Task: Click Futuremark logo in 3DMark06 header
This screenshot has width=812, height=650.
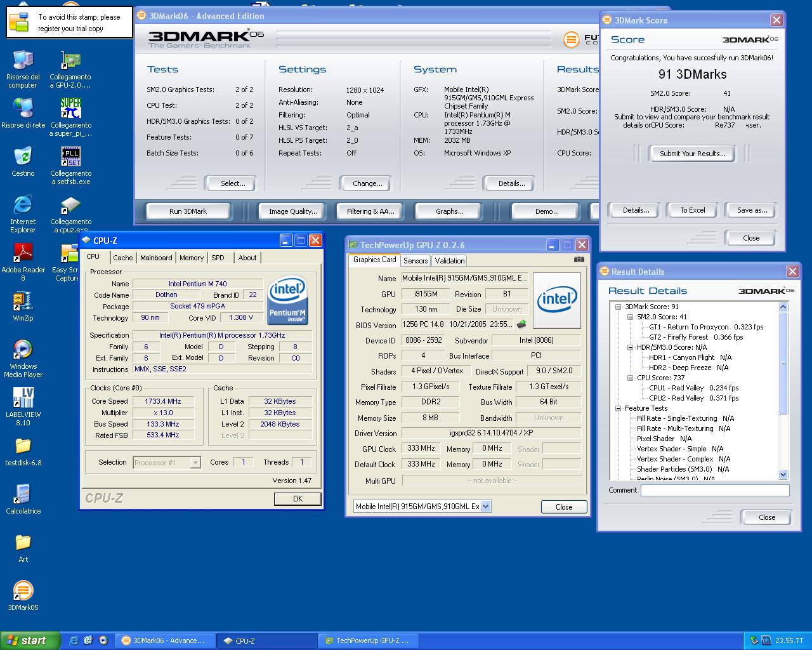Action: tap(572, 39)
